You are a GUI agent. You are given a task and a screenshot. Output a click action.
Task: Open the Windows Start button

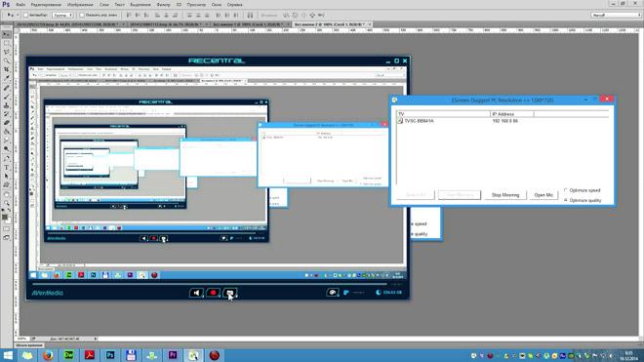8,355
